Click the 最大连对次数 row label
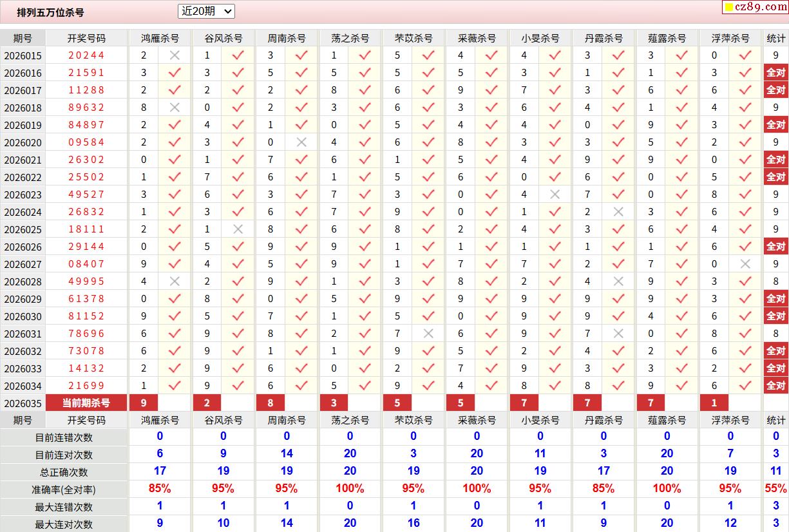This screenshot has height=532, width=789. (x=64, y=524)
